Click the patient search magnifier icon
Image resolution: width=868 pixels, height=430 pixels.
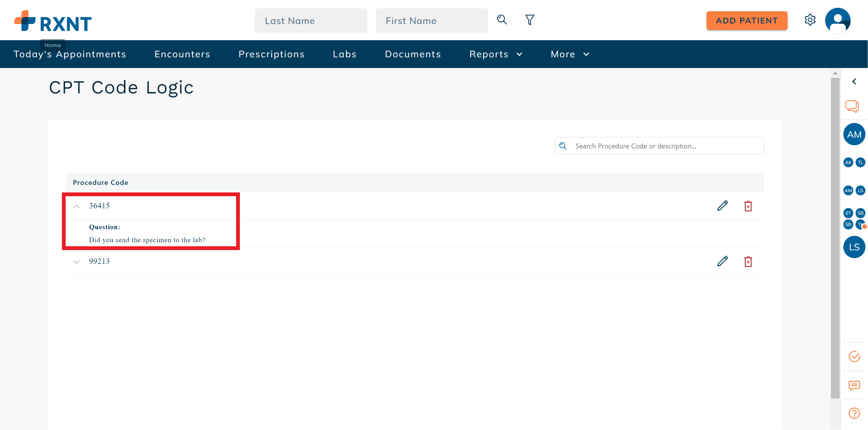pos(502,20)
